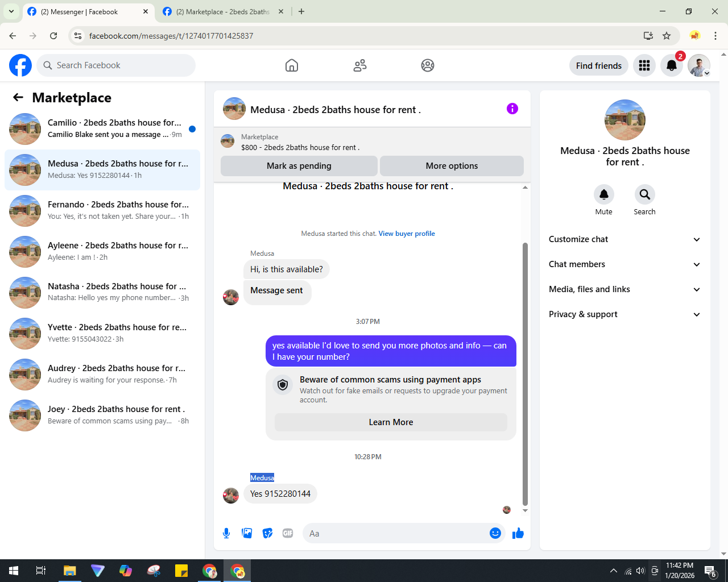
Task: Open the listing photo in the right panel
Action: (625, 120)
